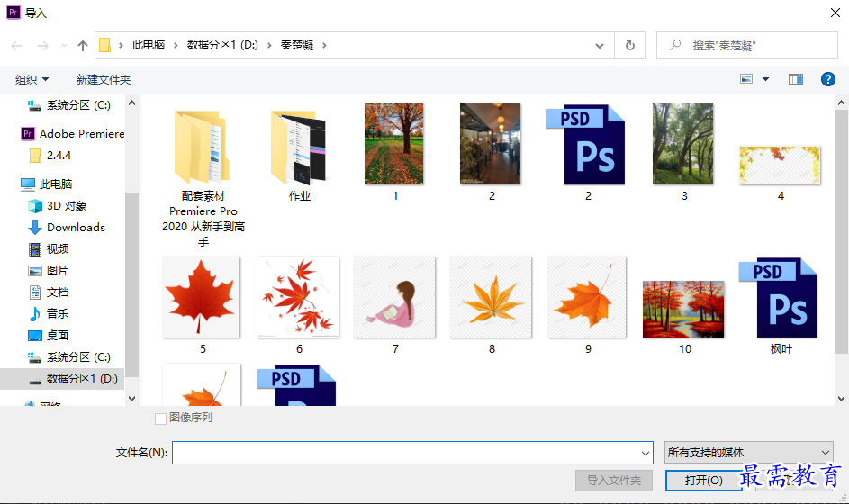
Task: Open Downloads in the sidebar
Action: pyautogui.click(x=66, y=228)
